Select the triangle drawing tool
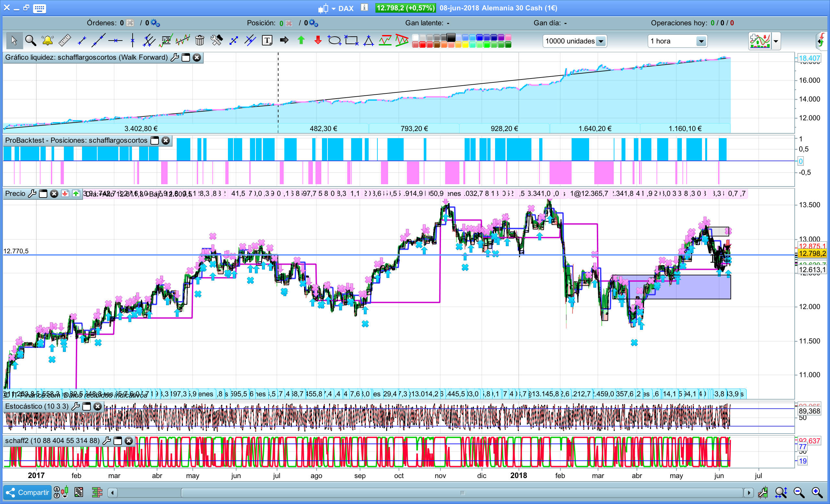Image resolution: width=830 pixels, height=504 pixels. coord(369,41)
